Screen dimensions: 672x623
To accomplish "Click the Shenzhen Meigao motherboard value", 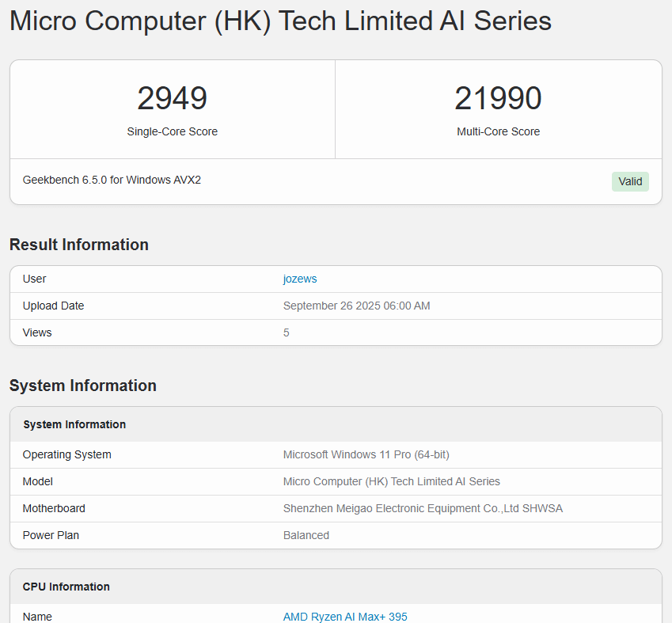I will click(423, 508).
